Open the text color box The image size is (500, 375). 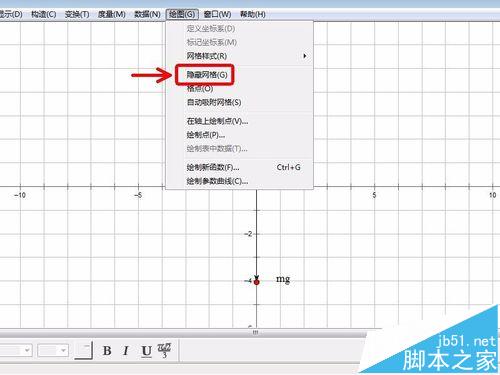click(83, 351)
